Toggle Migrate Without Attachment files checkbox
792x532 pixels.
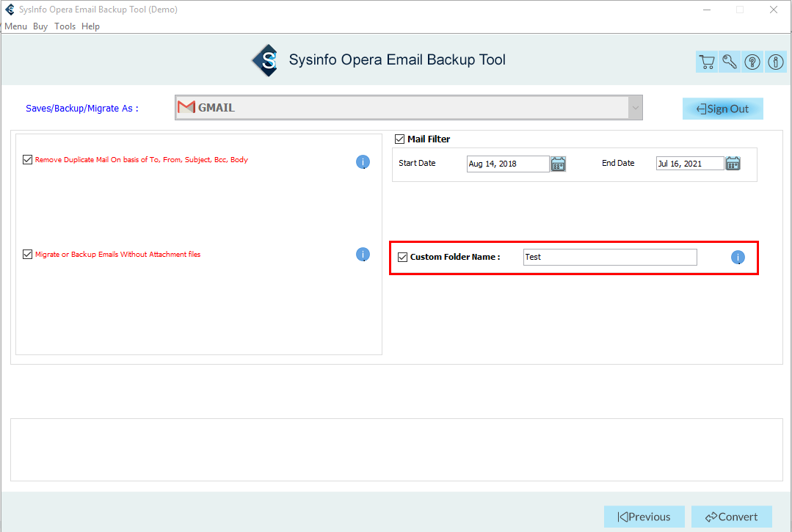point(28,255)
